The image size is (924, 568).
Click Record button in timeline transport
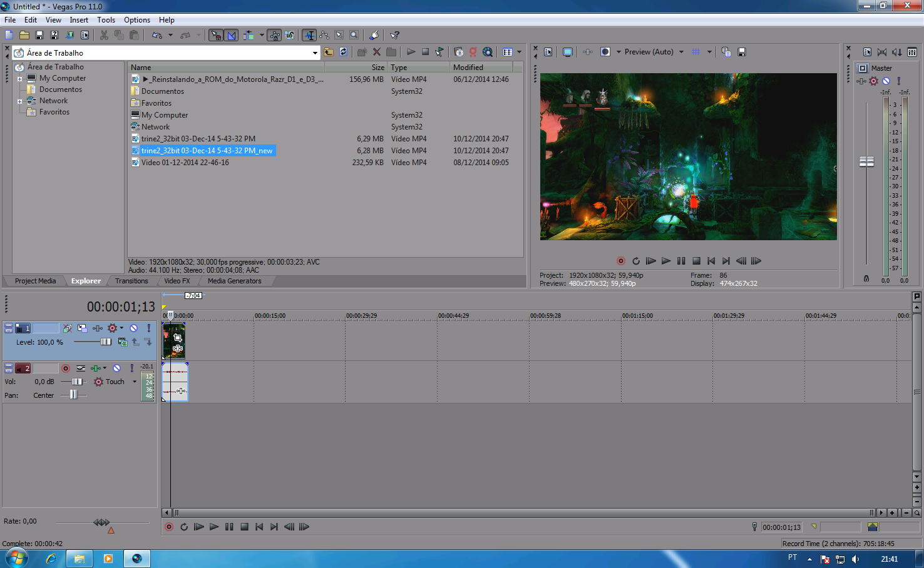169,527
